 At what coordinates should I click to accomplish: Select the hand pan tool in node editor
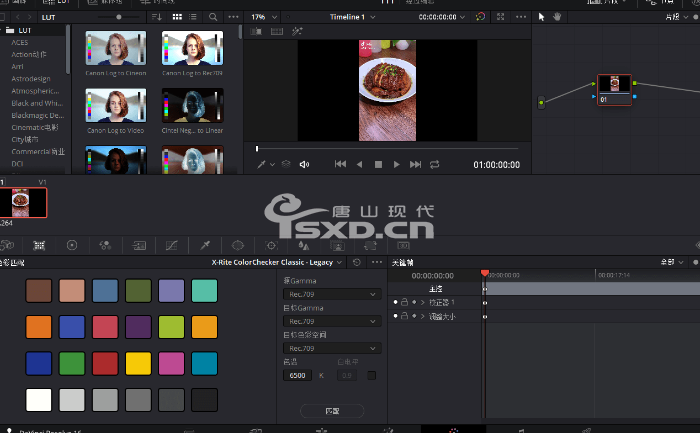[x=557, y=17]
